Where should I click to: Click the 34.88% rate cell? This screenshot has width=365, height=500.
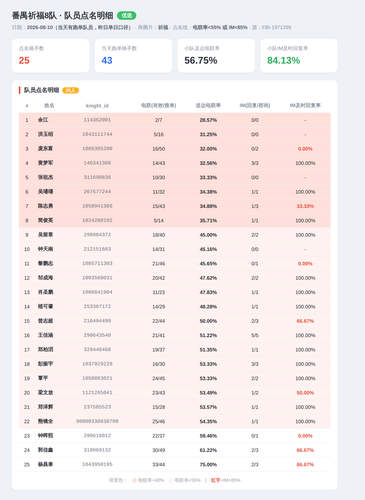(x=208, y=206)
